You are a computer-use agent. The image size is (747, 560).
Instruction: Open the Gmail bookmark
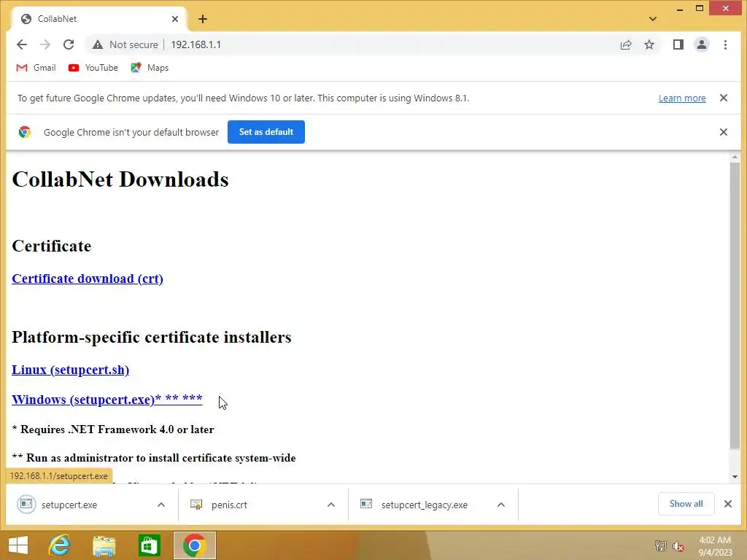[36, 68]
